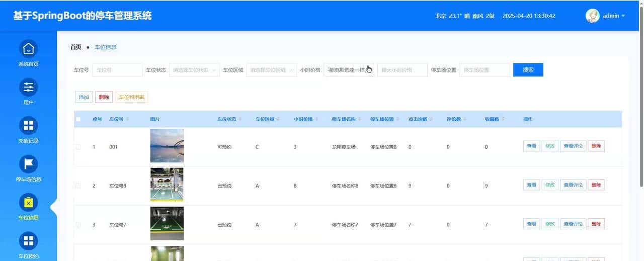Click 删除 for 车位号8
This screenshot has height=261, width=644.
point(596,185)
